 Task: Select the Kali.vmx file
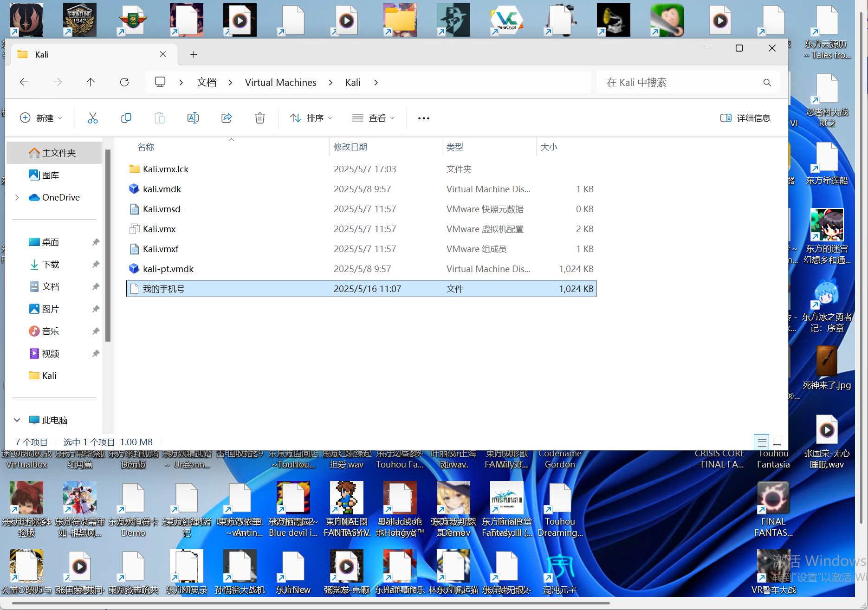pos(361,229)
